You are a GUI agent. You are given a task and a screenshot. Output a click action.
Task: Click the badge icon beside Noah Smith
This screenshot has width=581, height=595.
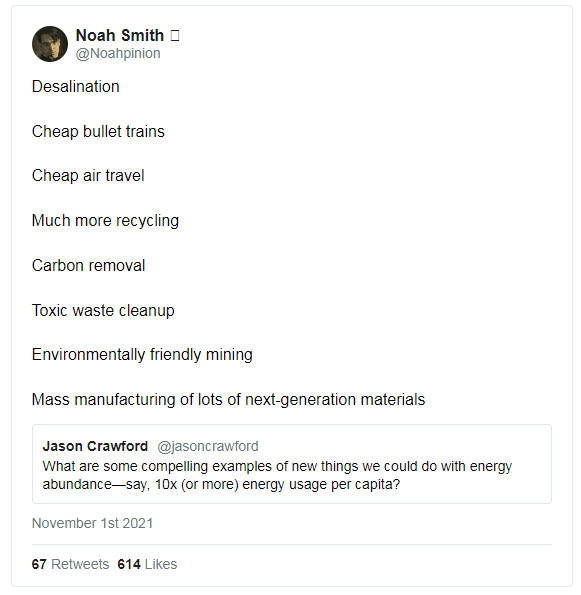[175, 36]
